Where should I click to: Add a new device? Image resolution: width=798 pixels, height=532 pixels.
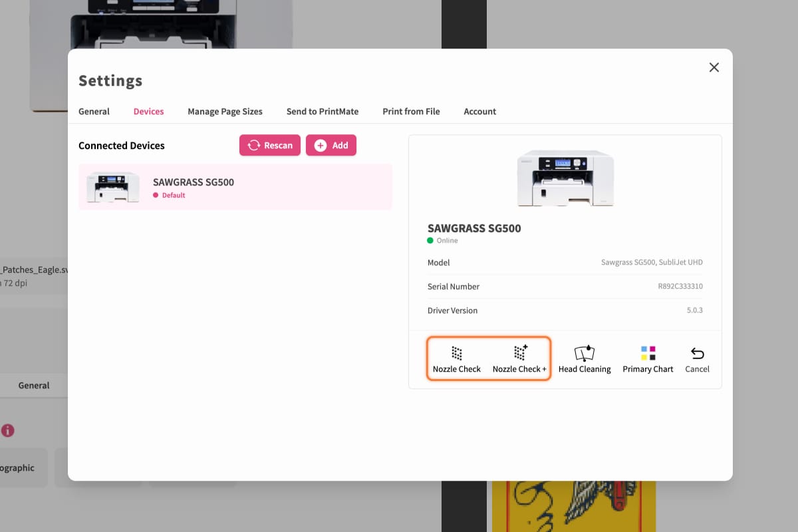coord(331,145)
